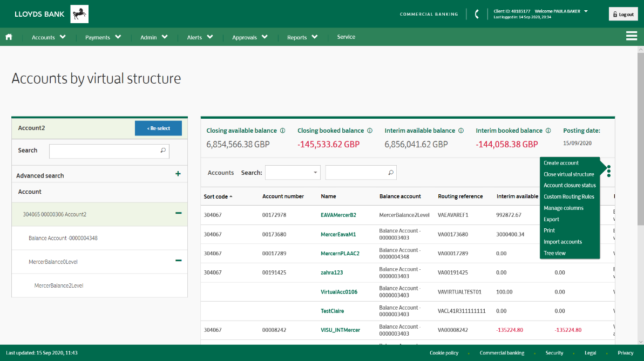The image size is (644, 361).
Task: Select Account closure status option
Action: click(x=570, y=185)
